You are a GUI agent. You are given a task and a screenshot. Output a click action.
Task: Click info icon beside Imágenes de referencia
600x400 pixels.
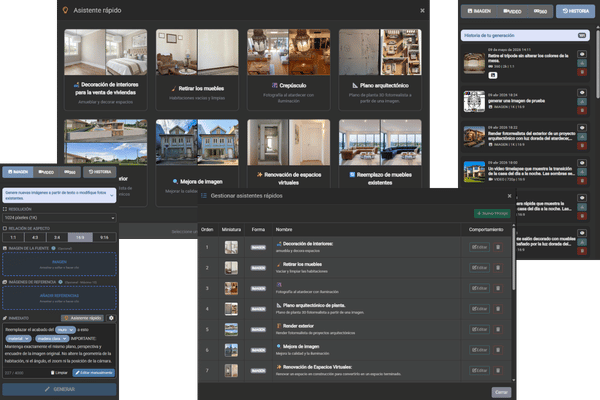pyautogui.click(x=60, y=282)
